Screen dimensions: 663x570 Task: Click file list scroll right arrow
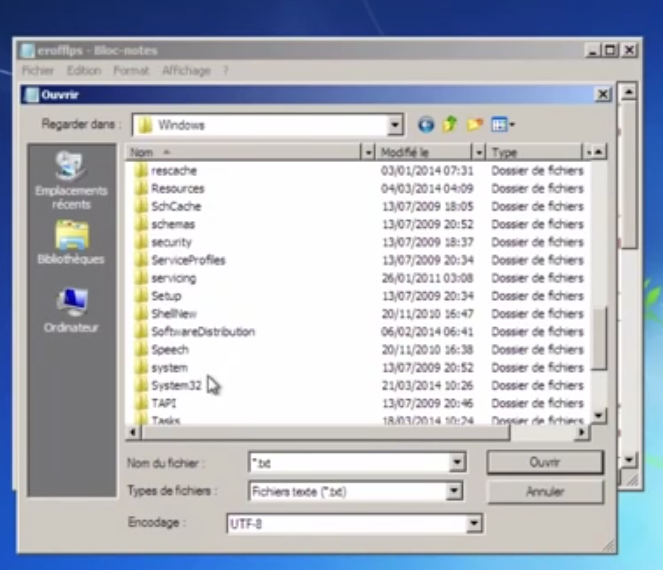tap(581, 432)
